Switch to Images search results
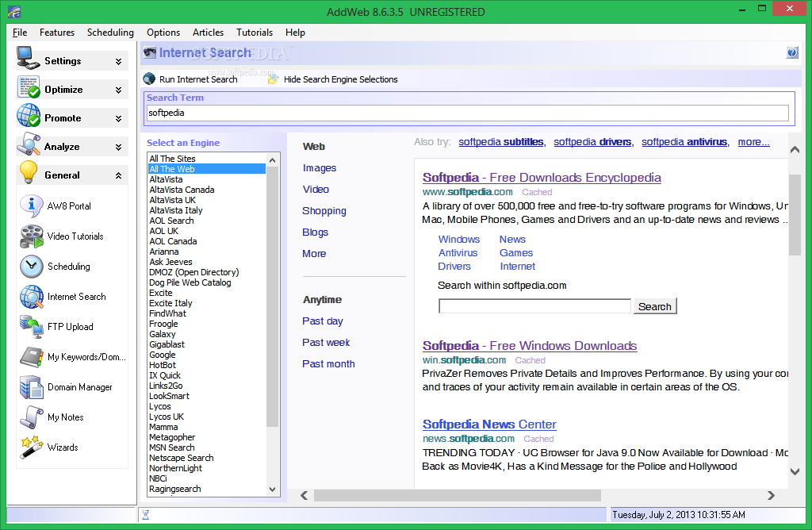The image size is (812, 530). pos(320,168)
